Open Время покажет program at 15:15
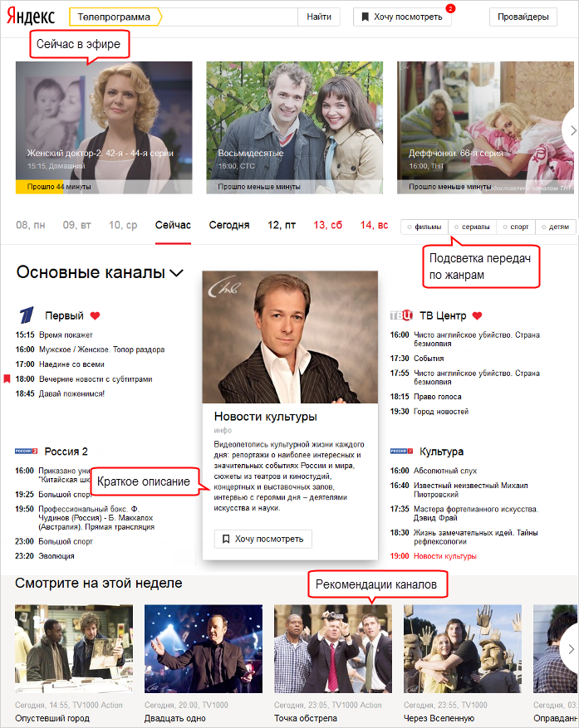 [x=66, y=335]
